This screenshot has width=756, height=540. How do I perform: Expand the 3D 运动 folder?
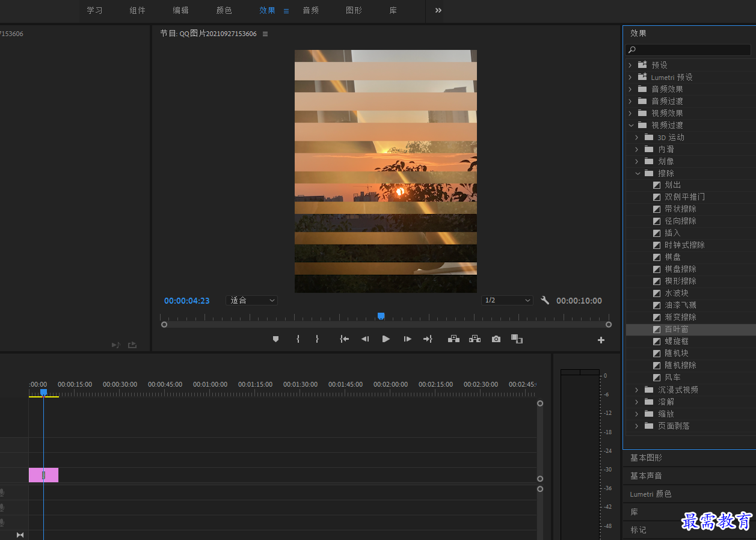pyautogui.click(x=637, y=137)
